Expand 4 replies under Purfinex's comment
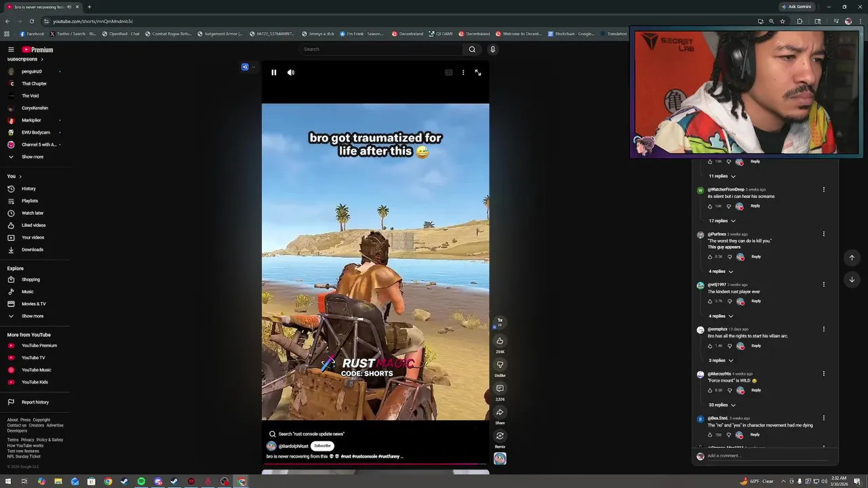Image resolution: width=868 pixels, height=488 pixels. pyautogui.click(x=721, y=272)
